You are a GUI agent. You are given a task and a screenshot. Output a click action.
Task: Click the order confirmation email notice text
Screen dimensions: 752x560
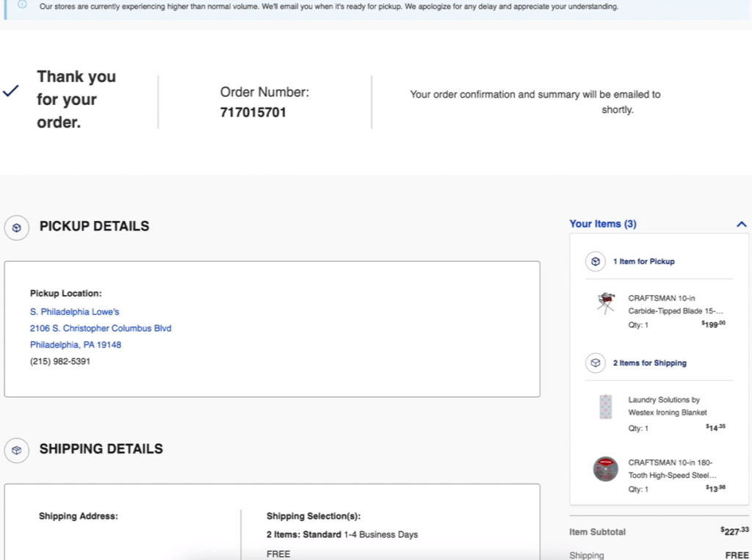click(535, 101)
